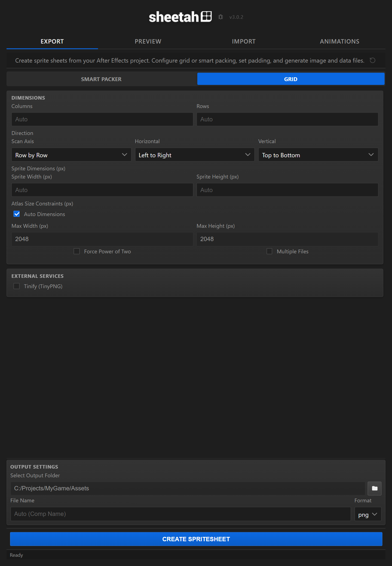This screenshot has width=392, height=566.
Task: Click the Columns input field
Action: click(x=102, y=119)
